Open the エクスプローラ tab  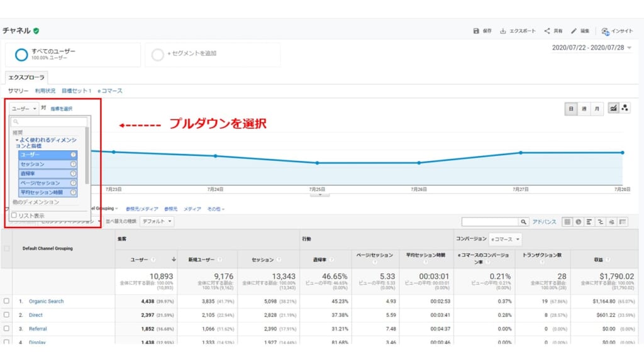coord(26,77)
